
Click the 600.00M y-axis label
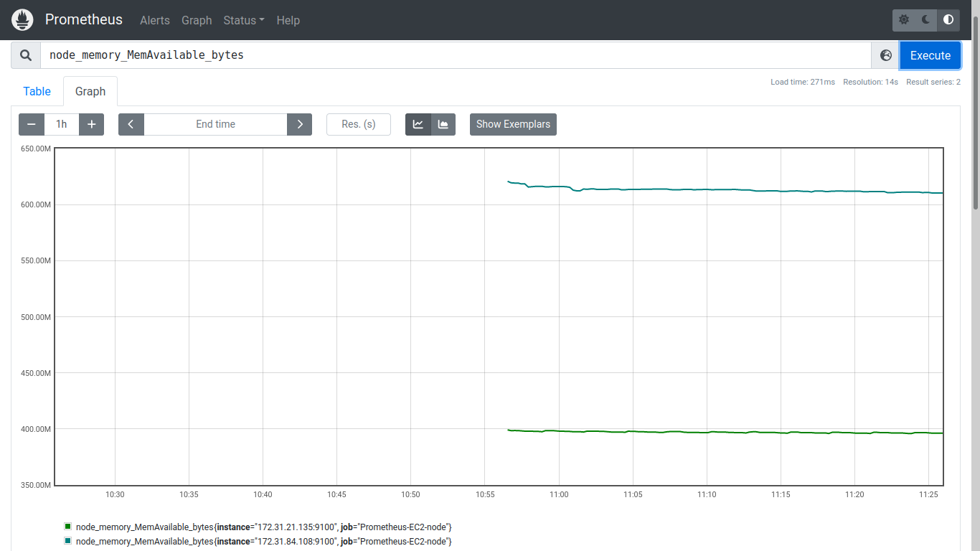pos(36,204)
